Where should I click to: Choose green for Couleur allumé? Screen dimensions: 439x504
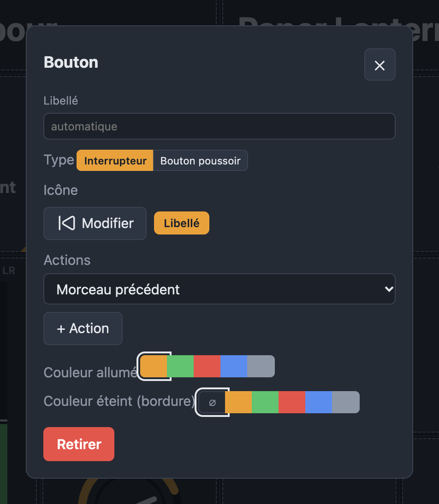(180, 366)
